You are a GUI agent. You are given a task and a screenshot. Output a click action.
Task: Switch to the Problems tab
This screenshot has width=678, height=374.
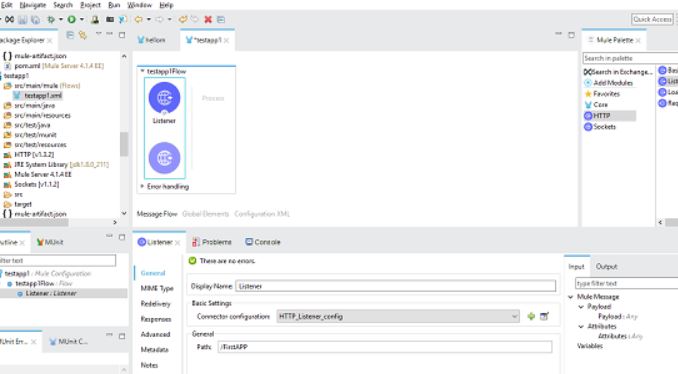point(212,242)
